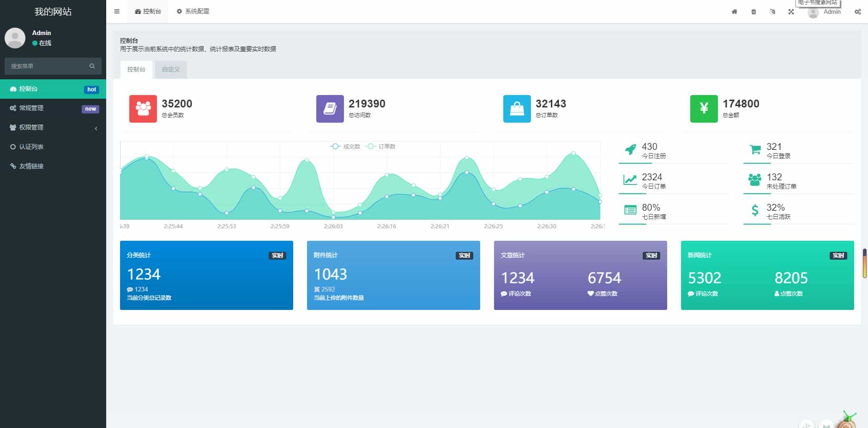
Task: Click the Admin avatar at top right
Action: 814,12
